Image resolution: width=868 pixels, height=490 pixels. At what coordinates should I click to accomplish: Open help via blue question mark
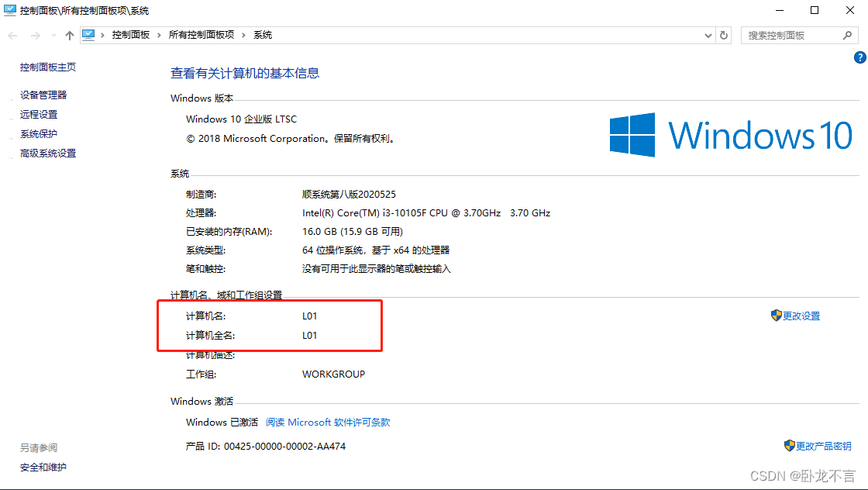[859, 57]
